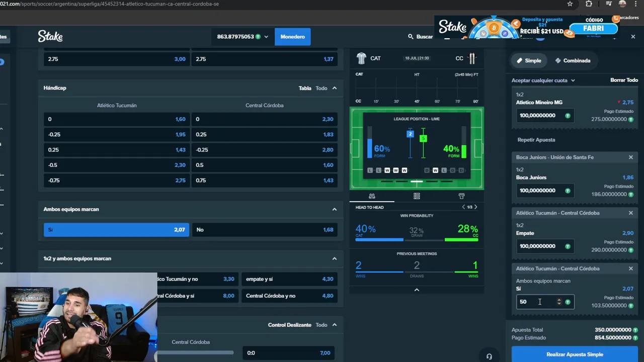Select the 2.75 line at odds 3,00
The height and width of the screenshot is (362, 644).
coord(116,59)
